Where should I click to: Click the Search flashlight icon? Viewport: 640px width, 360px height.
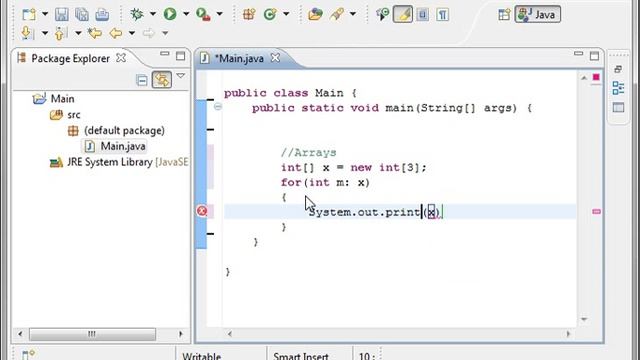[337, 15]
